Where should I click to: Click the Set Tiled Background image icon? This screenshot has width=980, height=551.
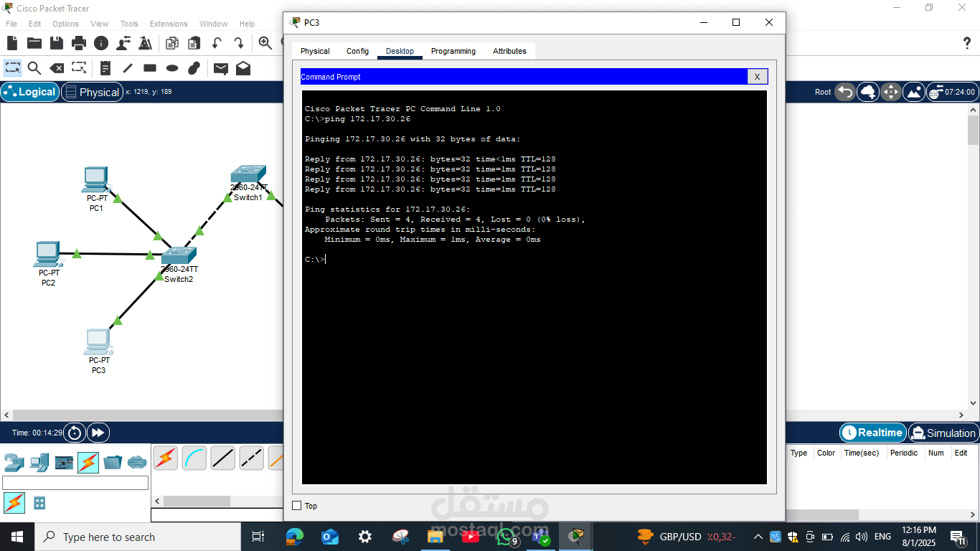click(x=914, y=92)
